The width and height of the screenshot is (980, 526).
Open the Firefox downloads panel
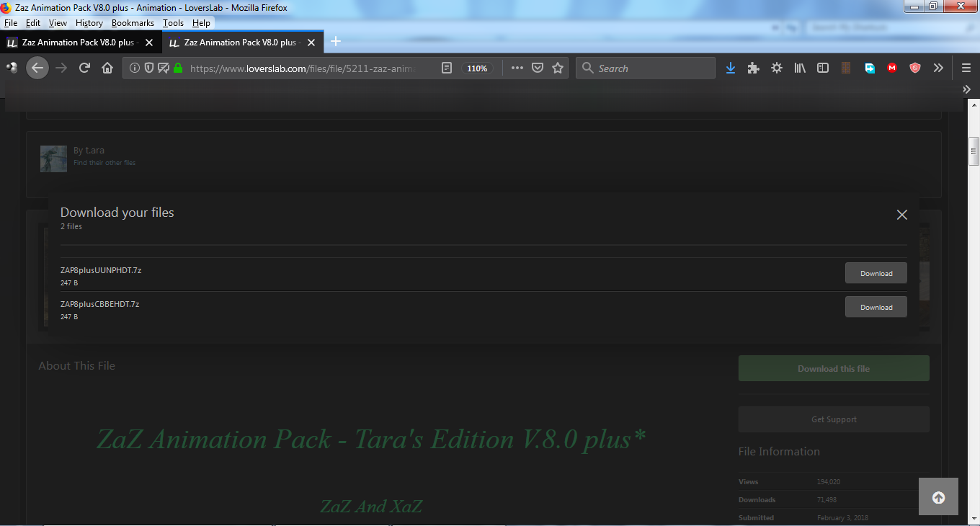731,68
